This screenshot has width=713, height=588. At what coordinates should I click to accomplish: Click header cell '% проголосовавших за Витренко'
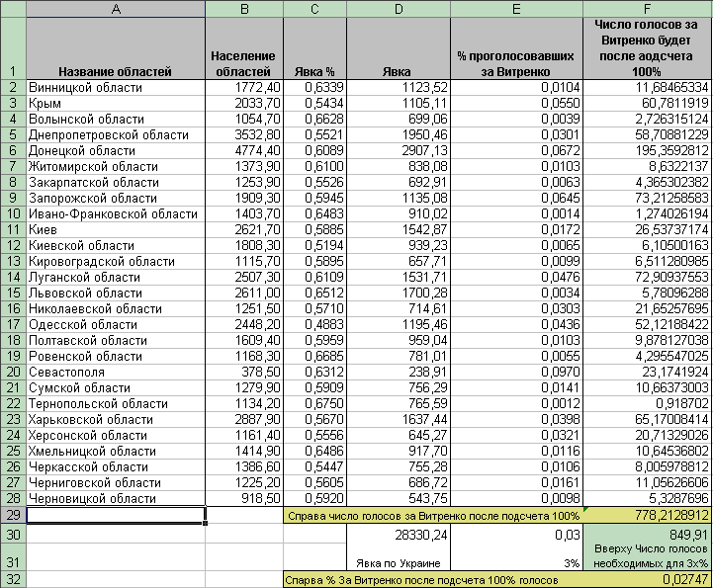point(516,48)
